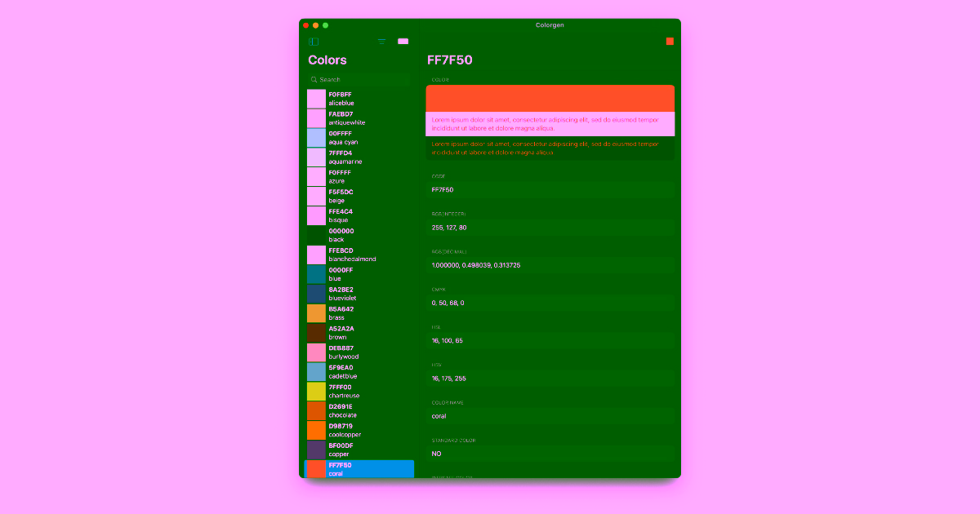
Task: Click the large coral color preview bar
Action: 550,99
